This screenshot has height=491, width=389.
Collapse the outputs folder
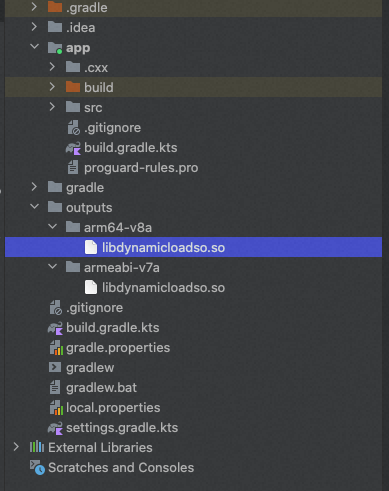[34, 207]
